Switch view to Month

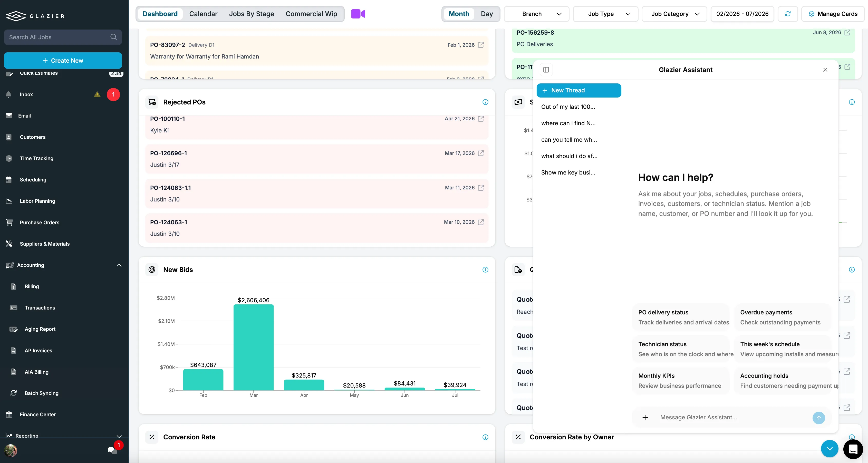point(459,14)
